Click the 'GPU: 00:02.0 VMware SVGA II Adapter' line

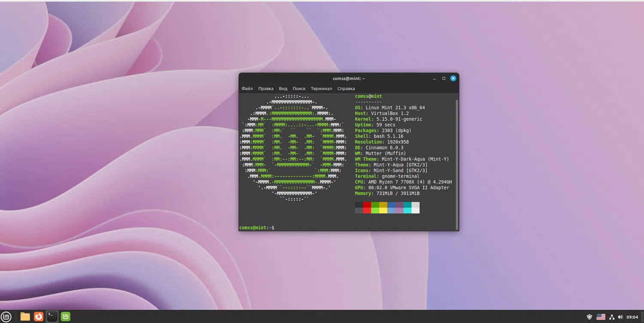click(402, 187)
